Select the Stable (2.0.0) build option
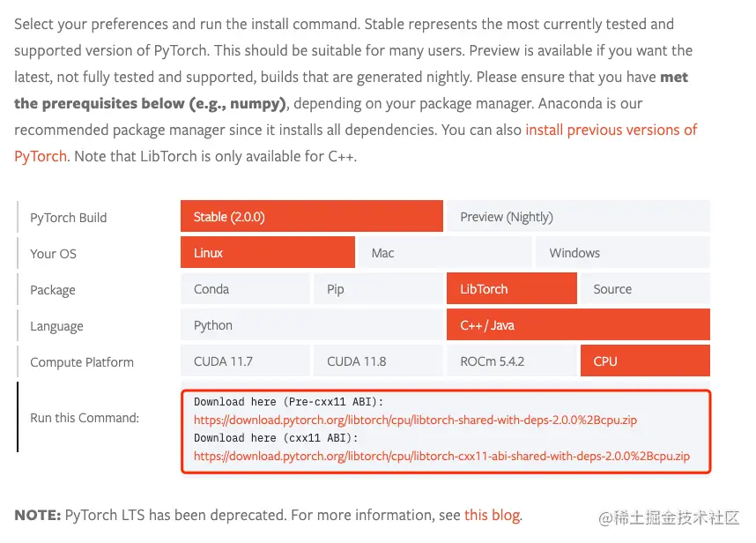The width and height of the screenshot is (756, 543). 311,217
